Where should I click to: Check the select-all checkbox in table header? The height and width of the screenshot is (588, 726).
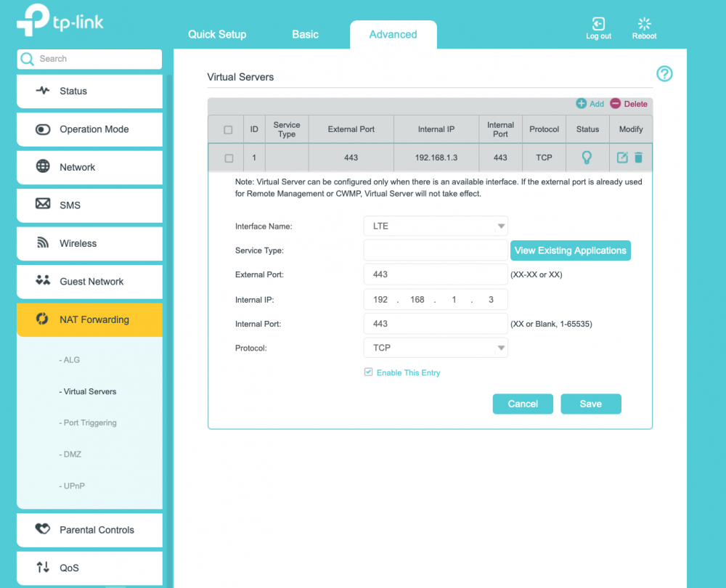click(229, 130)
